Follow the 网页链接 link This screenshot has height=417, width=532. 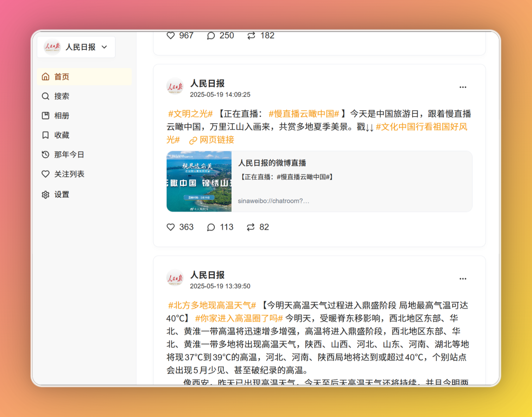tap(217, 140)
